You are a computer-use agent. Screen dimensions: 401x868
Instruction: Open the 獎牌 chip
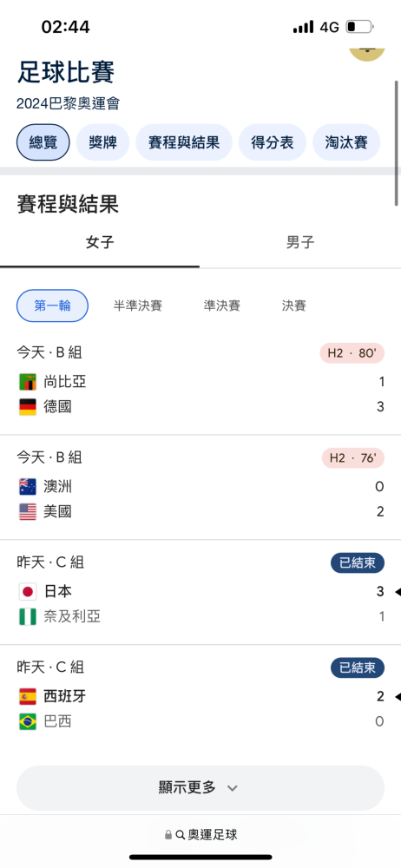click(102, 142)
